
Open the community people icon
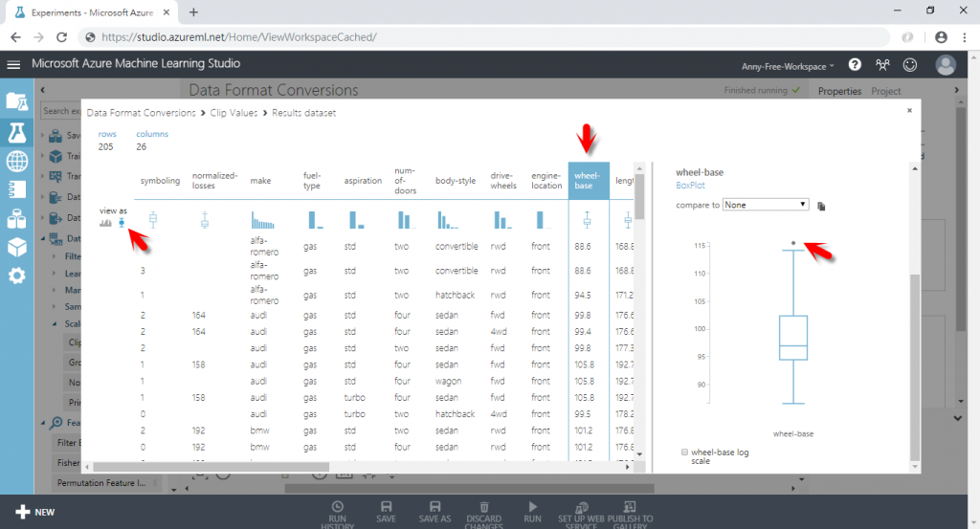coord(882,64)
